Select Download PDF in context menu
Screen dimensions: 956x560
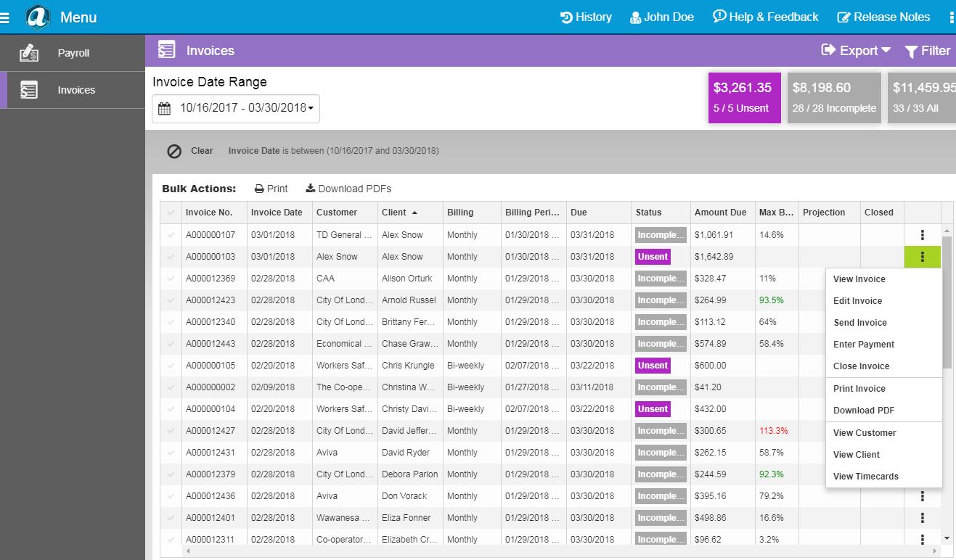883,411
